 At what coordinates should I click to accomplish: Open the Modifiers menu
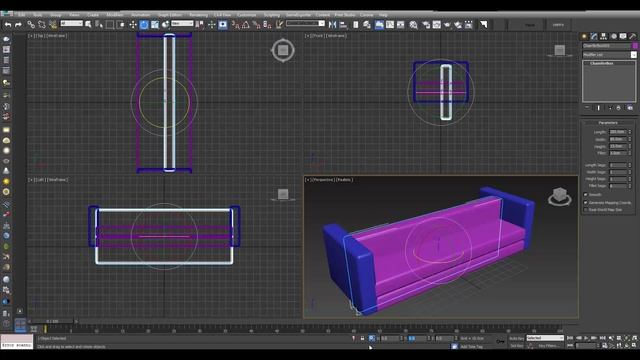(x=115, y=15)
